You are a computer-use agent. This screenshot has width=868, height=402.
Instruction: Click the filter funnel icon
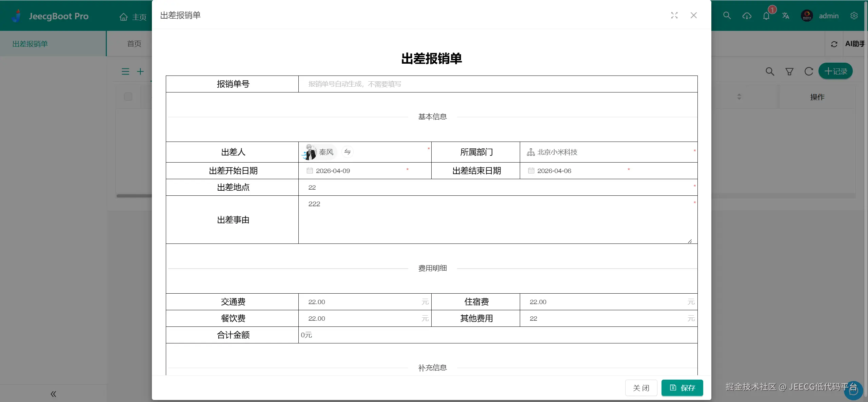[x=789, y=71]
